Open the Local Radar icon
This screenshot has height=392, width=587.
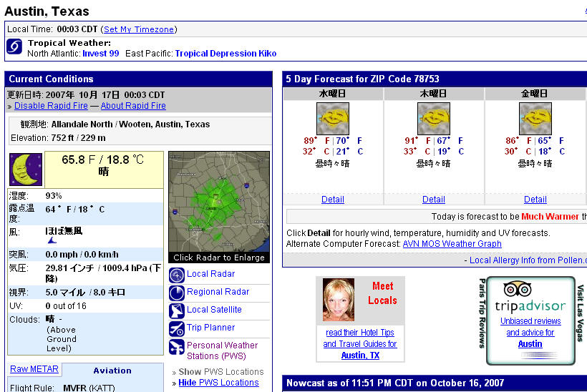tap(177, 275)
